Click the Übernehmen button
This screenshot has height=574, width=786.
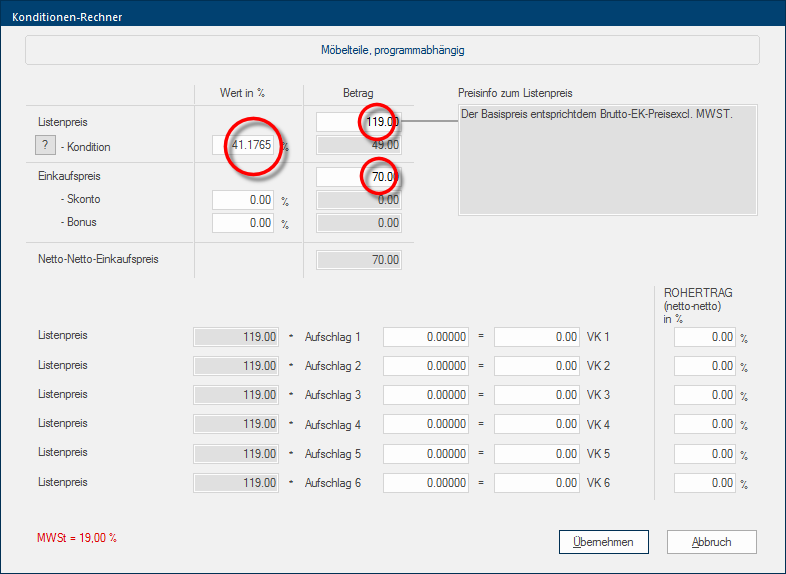point(603,542)
